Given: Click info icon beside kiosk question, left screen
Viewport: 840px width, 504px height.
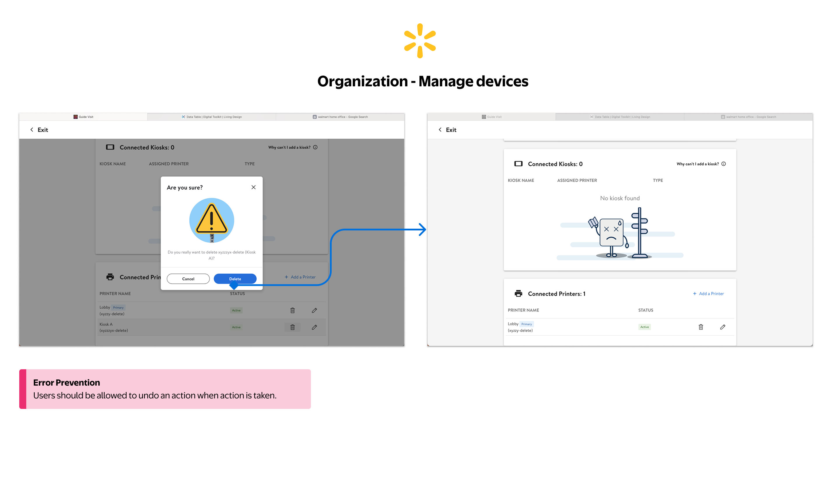Looking at the screenshot, I should pos(315,147).
